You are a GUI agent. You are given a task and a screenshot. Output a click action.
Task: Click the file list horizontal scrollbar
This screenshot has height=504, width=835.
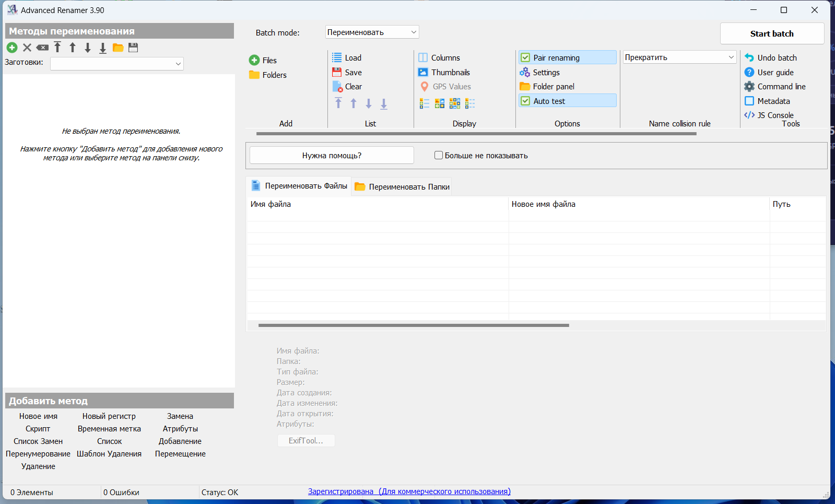[414, 325]
